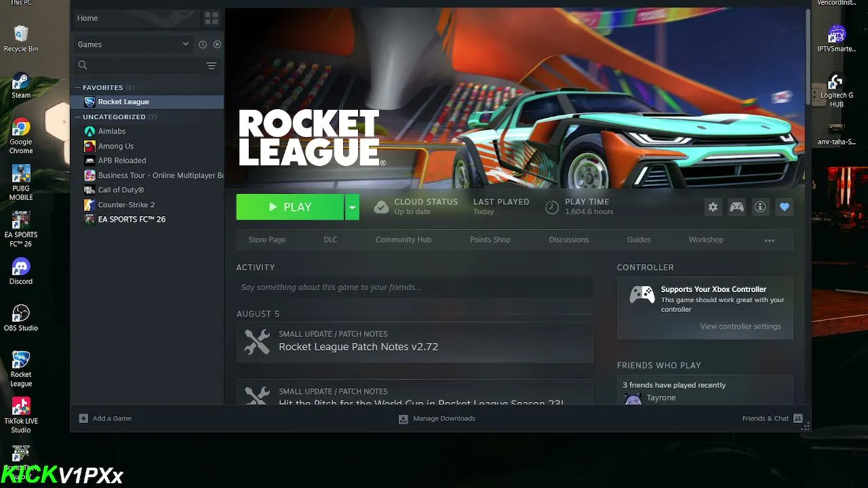Select the Steam desktop shortcut
This screenshot has height=488, width=868.
coord(21,86)
